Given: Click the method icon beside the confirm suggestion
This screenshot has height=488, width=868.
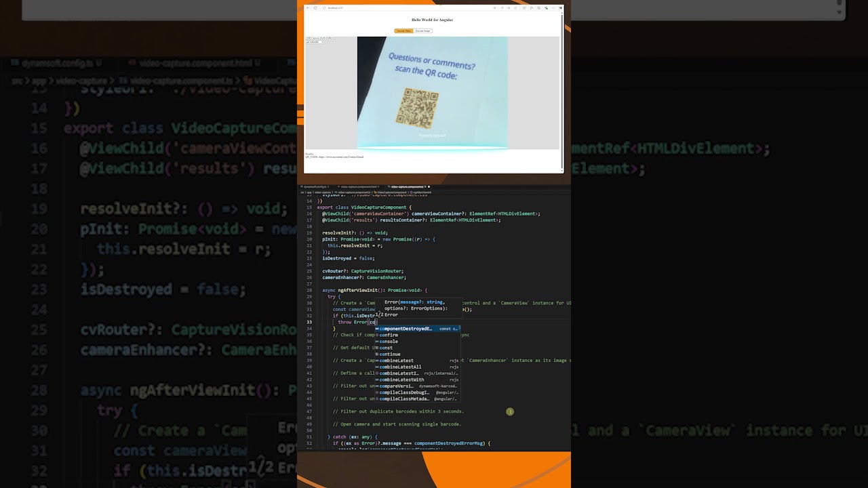Looking at the screenshot, I should click(x=377, y=335).
